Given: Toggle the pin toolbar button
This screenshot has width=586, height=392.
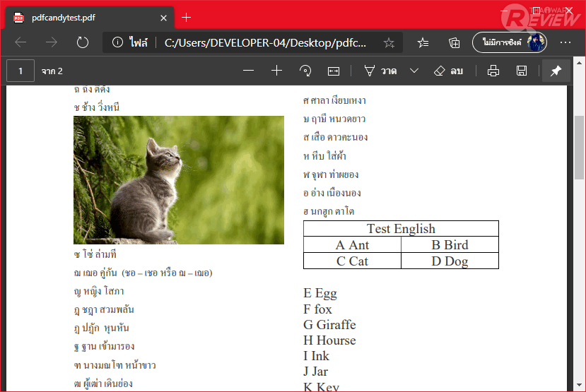Looking at the screenshot, I should click(556, 71).
